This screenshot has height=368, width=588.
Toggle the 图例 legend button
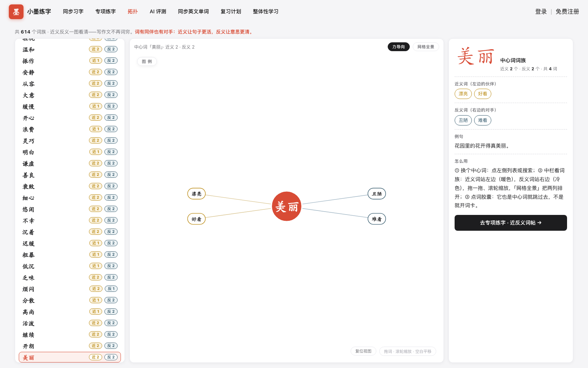[x=147, y=61]
